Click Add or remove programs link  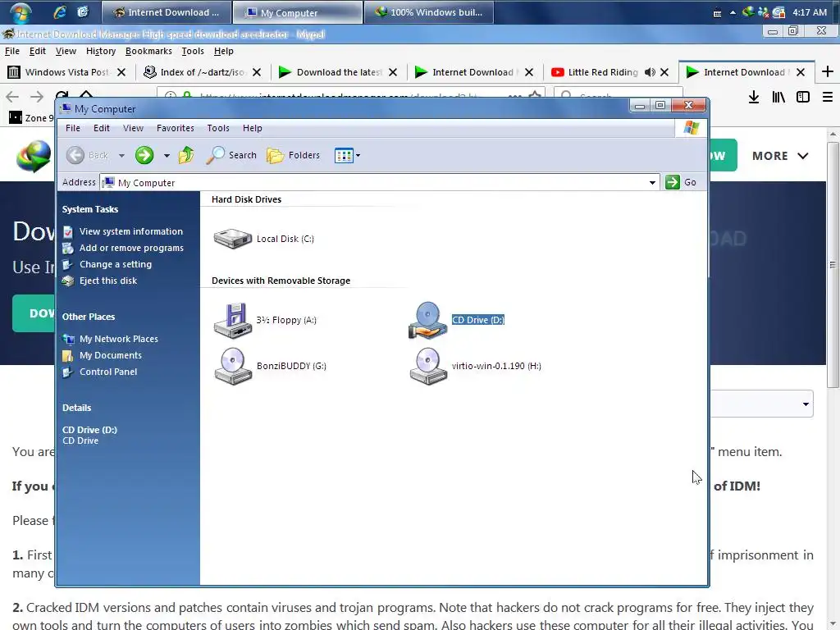131,248
